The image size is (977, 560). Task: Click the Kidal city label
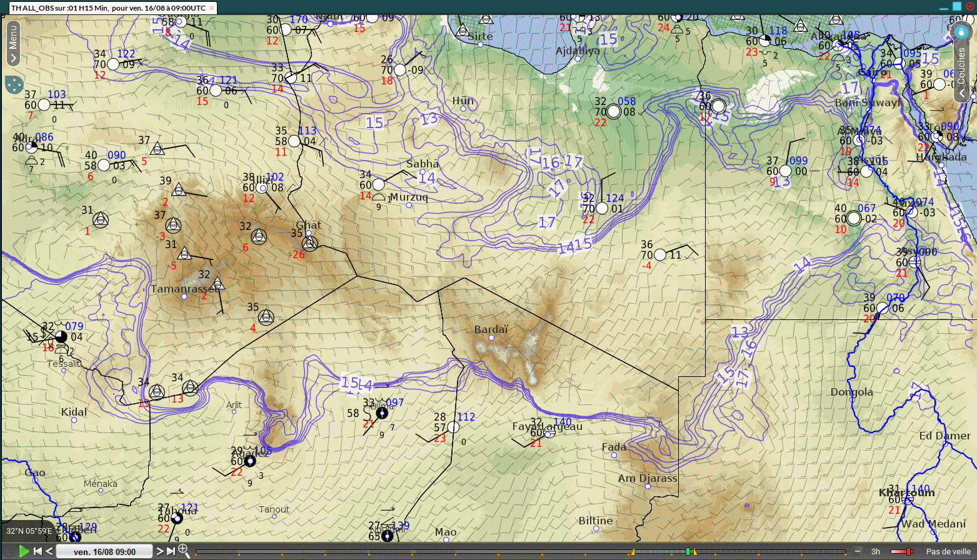[x=74, y=412]
